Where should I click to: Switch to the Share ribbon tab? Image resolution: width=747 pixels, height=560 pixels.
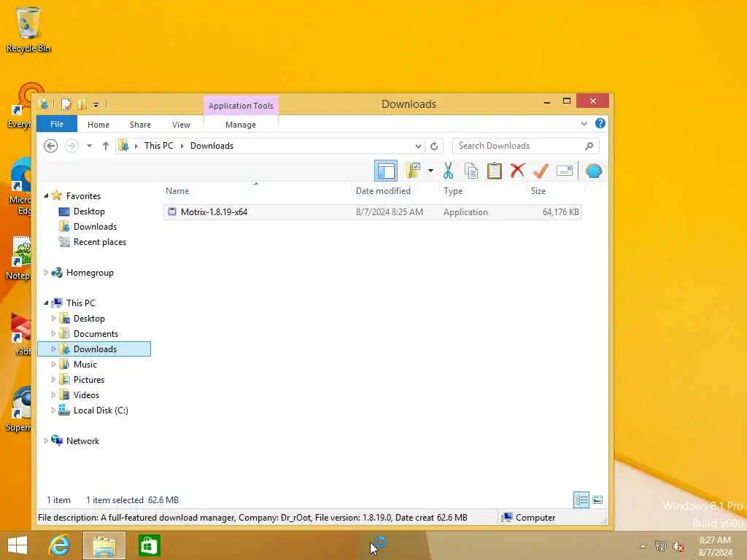point(140,124)
